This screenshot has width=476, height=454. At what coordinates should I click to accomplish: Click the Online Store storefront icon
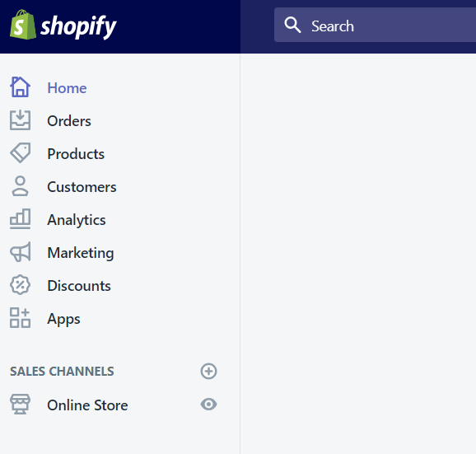click(x=20, y=405)
